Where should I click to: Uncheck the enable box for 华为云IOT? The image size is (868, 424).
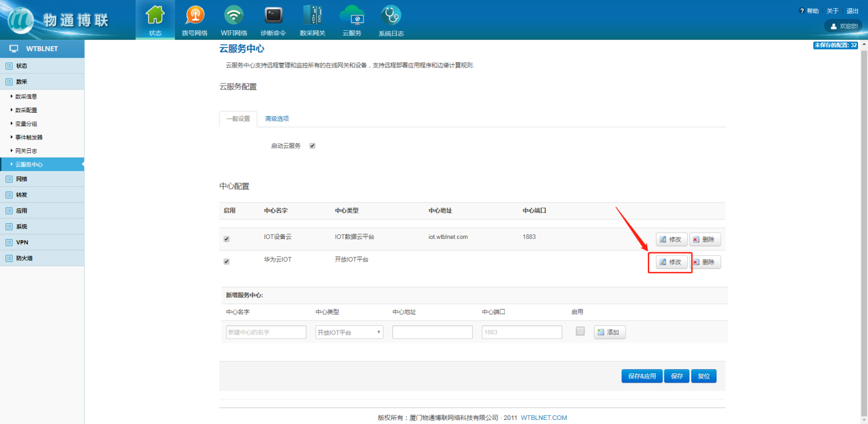(226, 262)
